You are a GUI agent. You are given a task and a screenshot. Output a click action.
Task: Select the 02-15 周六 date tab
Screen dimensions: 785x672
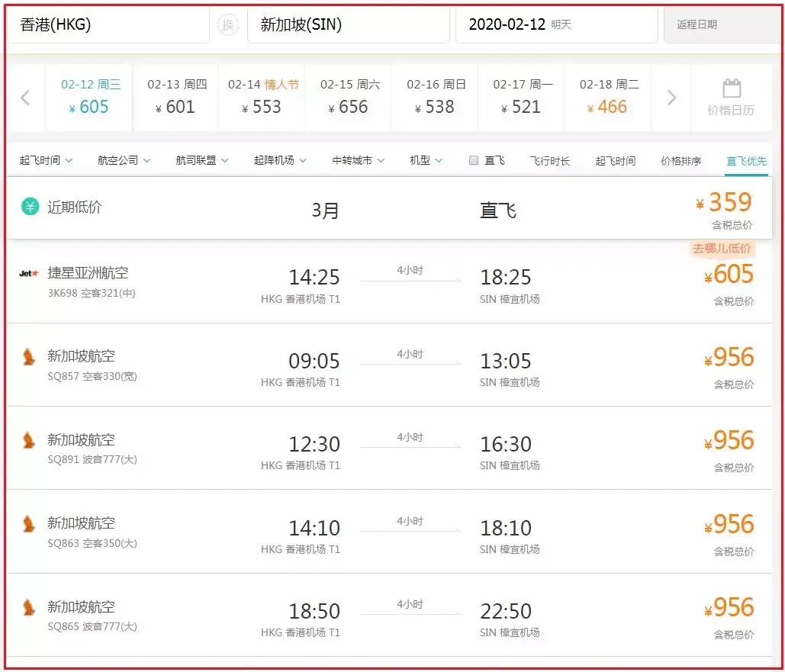[x=349, y=98]
